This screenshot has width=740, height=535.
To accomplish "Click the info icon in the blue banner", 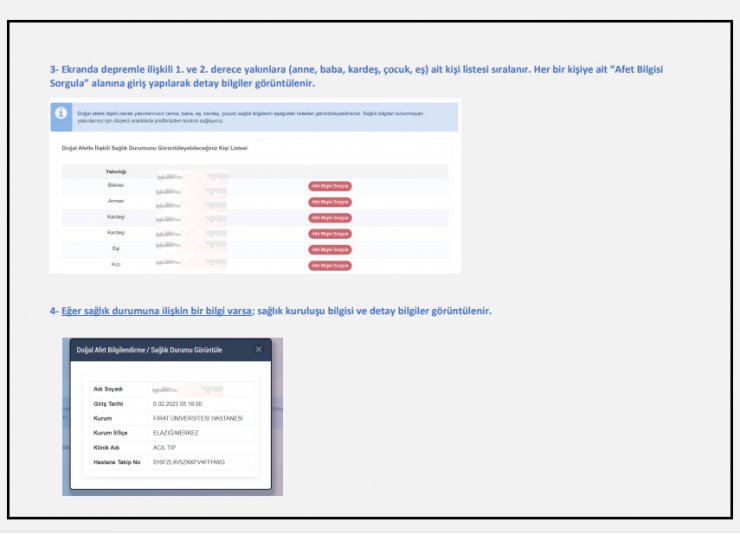I will click(62, 114).
